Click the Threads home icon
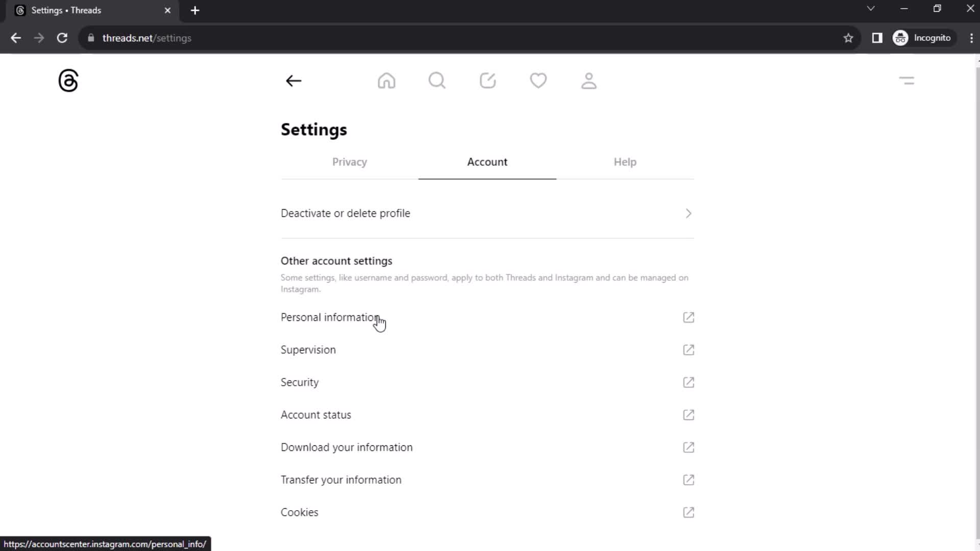Viewport: 980px width, 551px height. [x=388, y=81]
